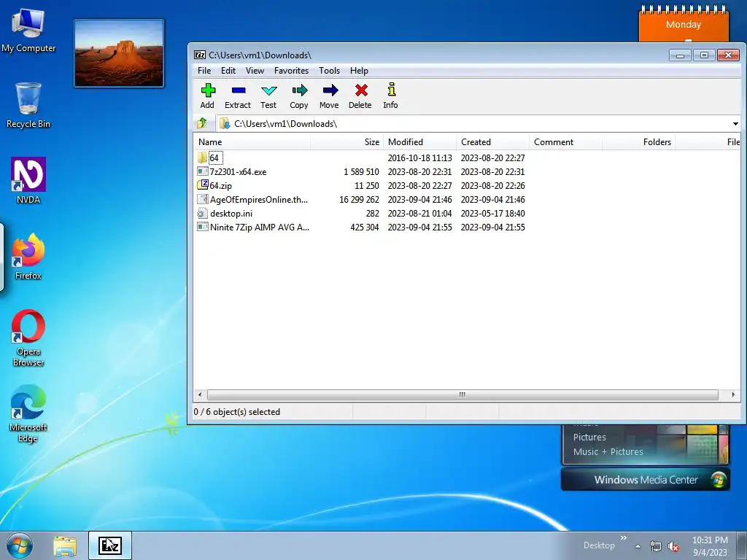Click size value 16 299 262
The width and height of the screenshot is (747, 560).
coord(359,200)
